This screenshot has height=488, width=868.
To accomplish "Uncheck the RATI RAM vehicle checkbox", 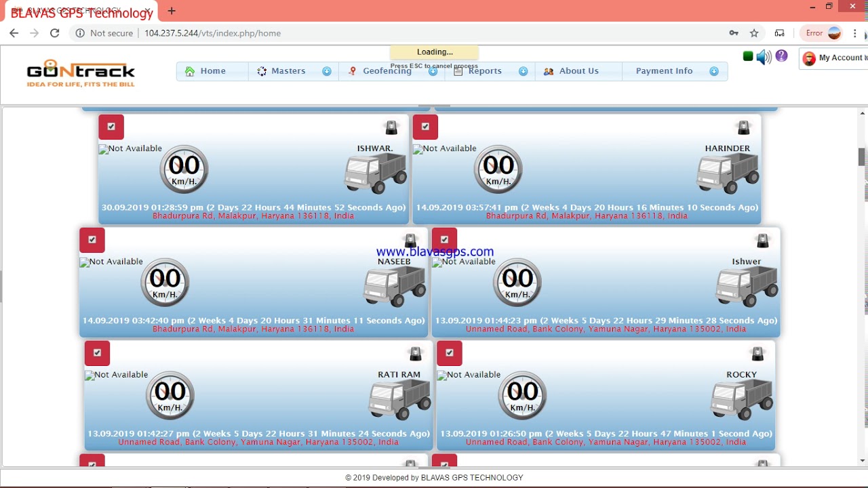I will (x=98, y=353).
